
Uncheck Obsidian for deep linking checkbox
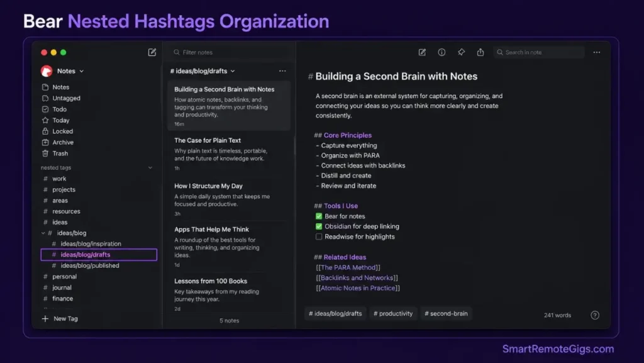pos(319,226)
